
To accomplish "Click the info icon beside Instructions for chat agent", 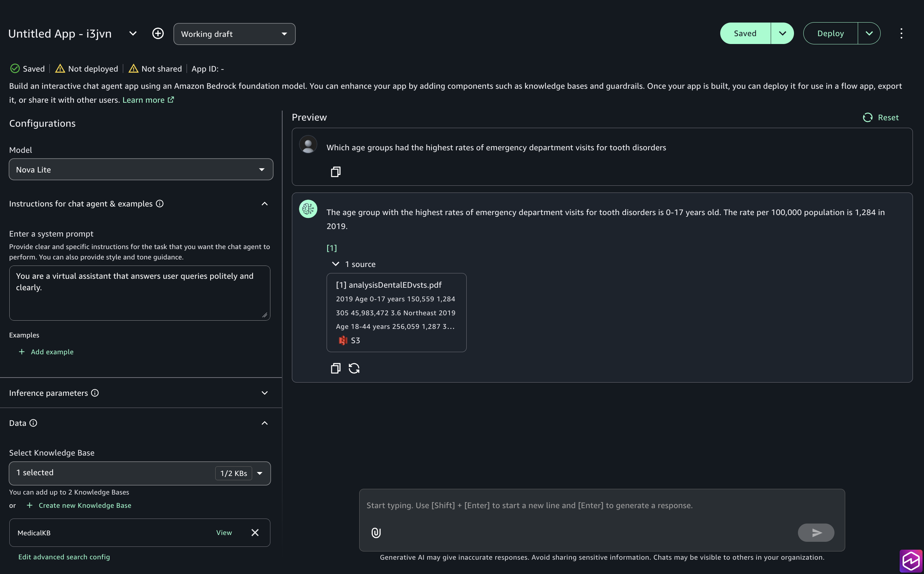I will [160, 204].
